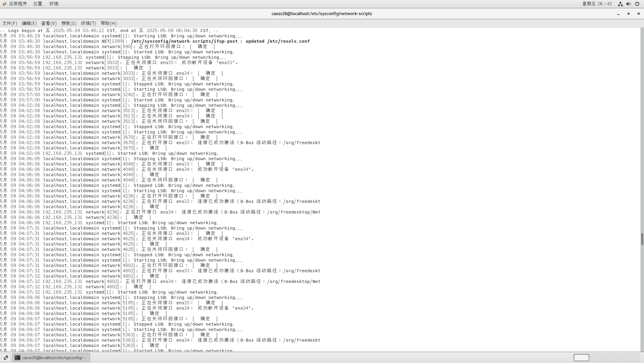The width and height of the screenshot is (644, 363).
Task: Expand the top-panel 终端 app menu
Action: 54,4
